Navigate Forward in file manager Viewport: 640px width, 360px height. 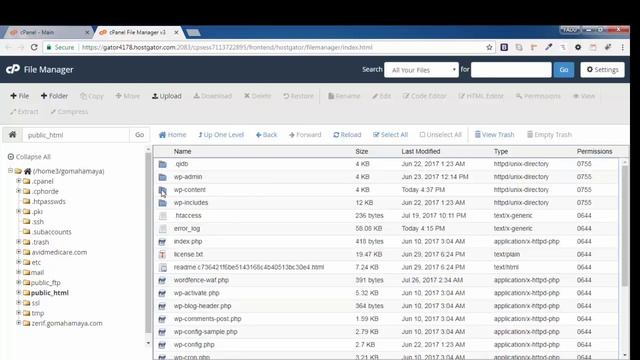pos(305,135)
